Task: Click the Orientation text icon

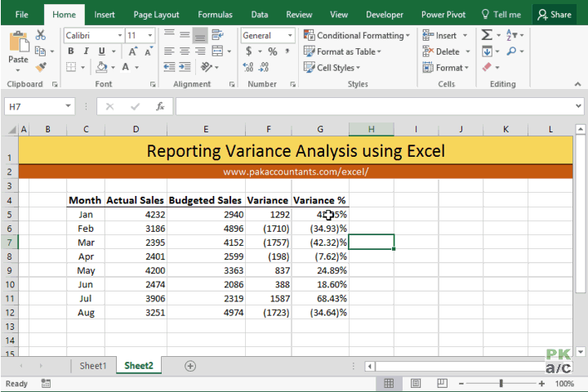Action: (x=207, y=67)
